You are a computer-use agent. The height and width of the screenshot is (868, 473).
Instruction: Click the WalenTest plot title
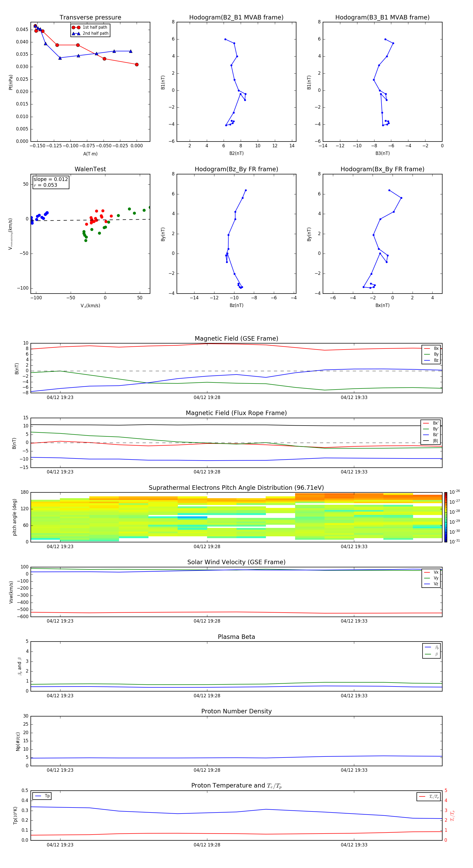coord(90,169)
